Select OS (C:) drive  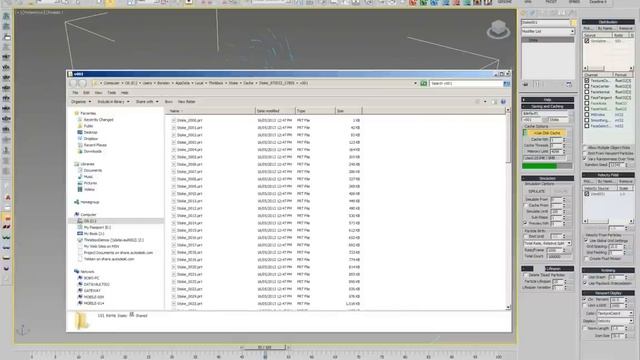[x=90, y=221]
